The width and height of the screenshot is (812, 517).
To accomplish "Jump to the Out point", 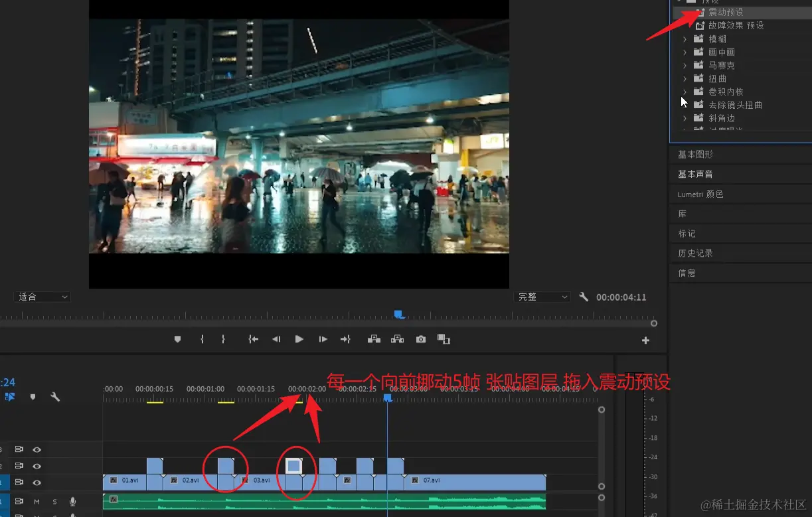I will click(x=345, y=339).
